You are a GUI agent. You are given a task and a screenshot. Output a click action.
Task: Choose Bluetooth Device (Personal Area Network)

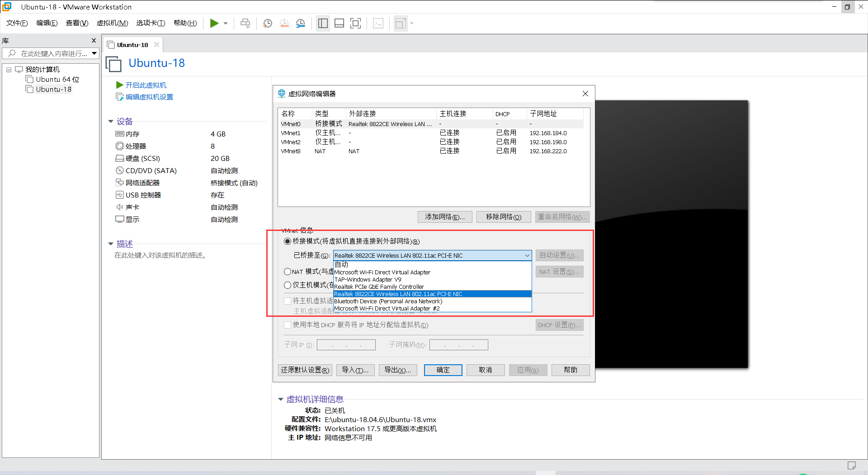coord(432,301)
